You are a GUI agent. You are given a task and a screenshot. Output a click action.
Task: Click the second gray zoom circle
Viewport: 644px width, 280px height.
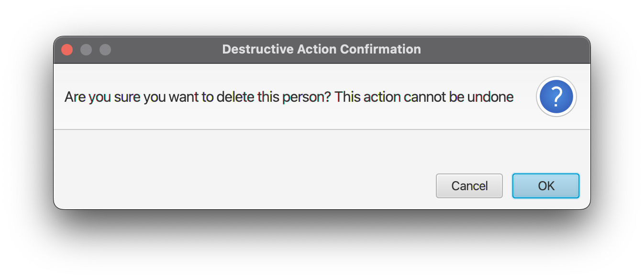(105, 49)
